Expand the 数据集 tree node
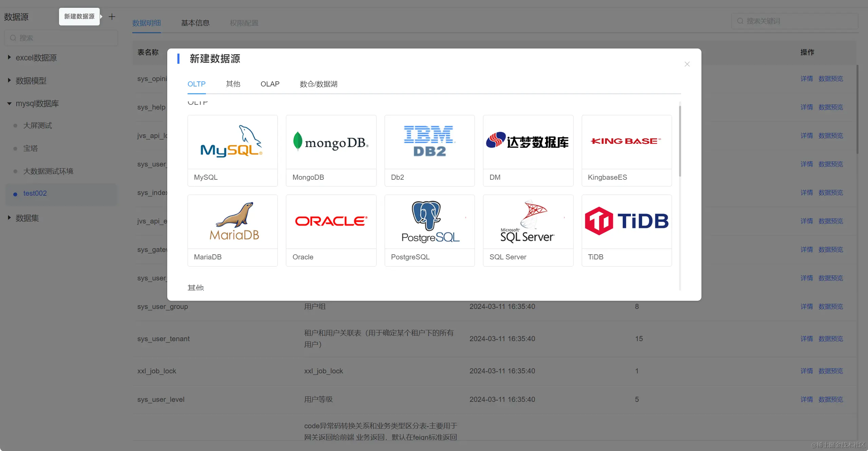Screen dimensions: 868x451 click(x=9, y=218)
